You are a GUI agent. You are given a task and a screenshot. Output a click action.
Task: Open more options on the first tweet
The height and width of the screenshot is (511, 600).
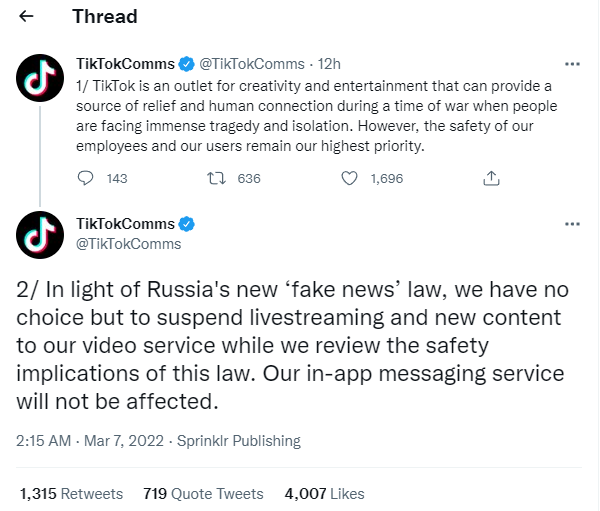click(x=572, y=65)
